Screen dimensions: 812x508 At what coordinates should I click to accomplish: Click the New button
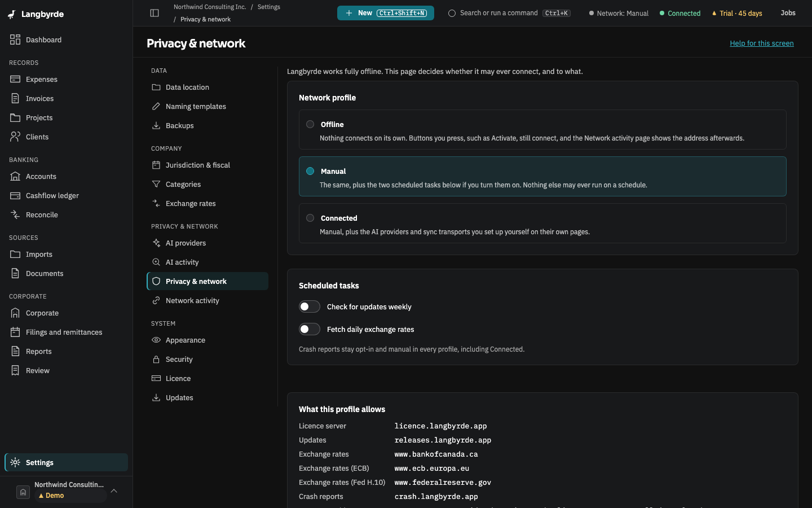(x=386, y=13)
